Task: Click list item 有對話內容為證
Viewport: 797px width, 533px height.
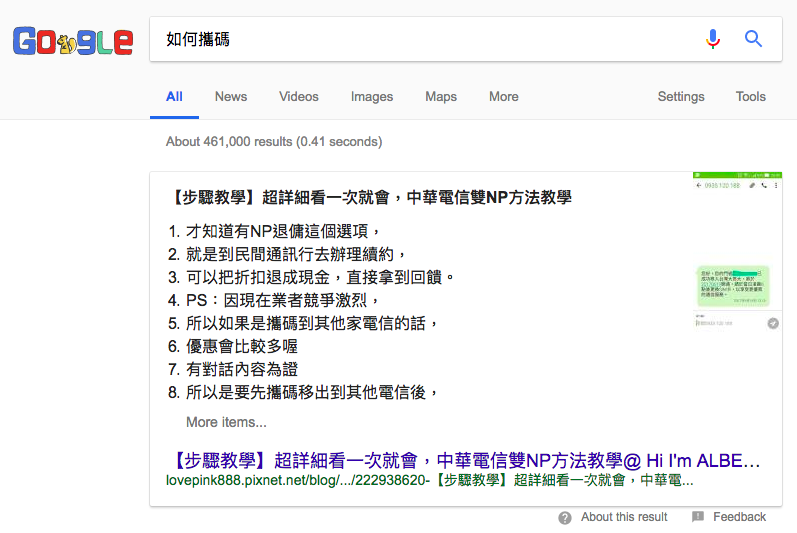Action: click(x=242, y=369)
